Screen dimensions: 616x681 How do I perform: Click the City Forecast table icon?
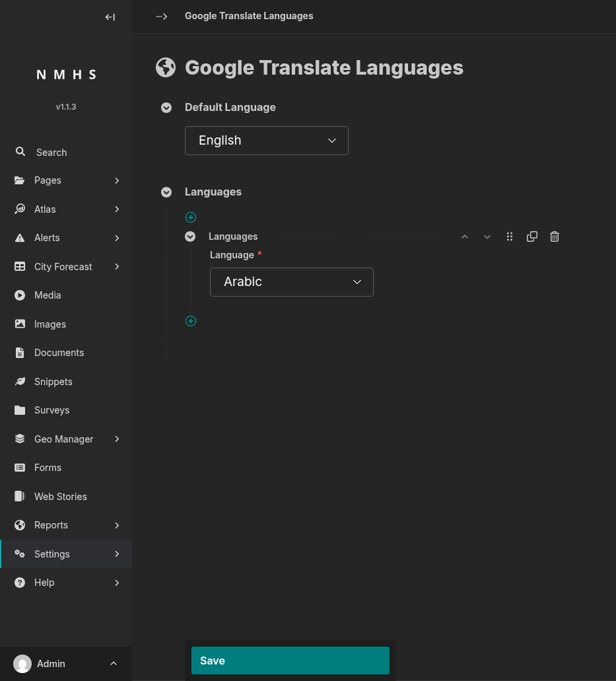[x=20, y=266]
